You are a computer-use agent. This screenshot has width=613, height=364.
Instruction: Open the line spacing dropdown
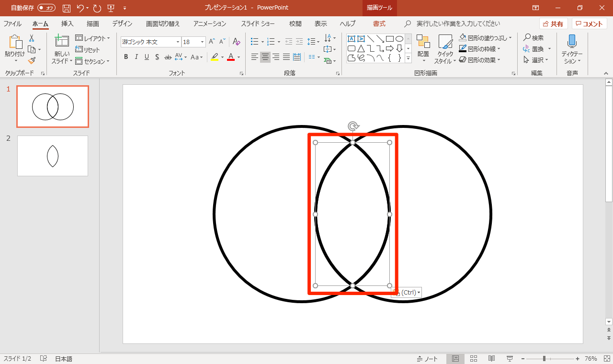coord(313,42)
